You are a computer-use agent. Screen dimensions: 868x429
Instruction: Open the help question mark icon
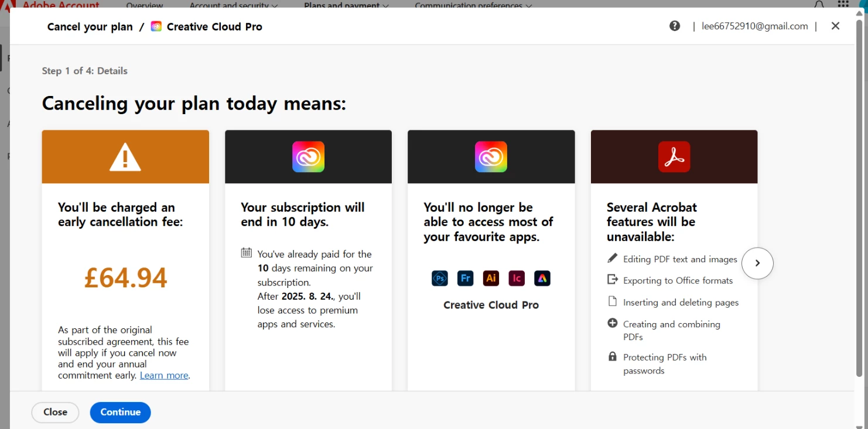point(675,26)
